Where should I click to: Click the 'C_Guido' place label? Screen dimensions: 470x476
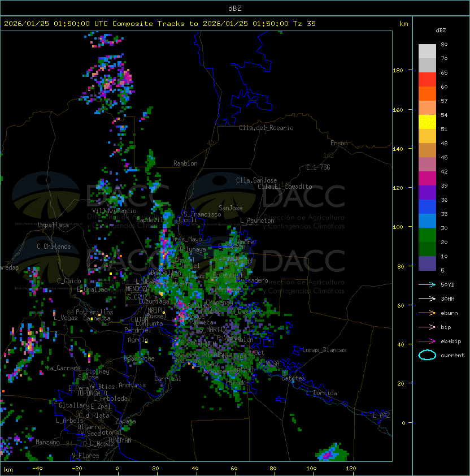[x=69, y=281]
